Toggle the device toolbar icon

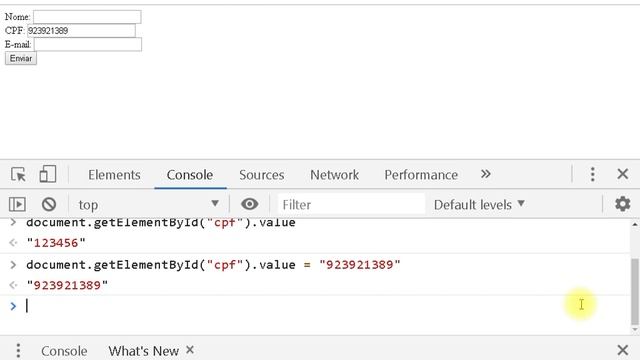pyautogui.click(x=48, y=174)
